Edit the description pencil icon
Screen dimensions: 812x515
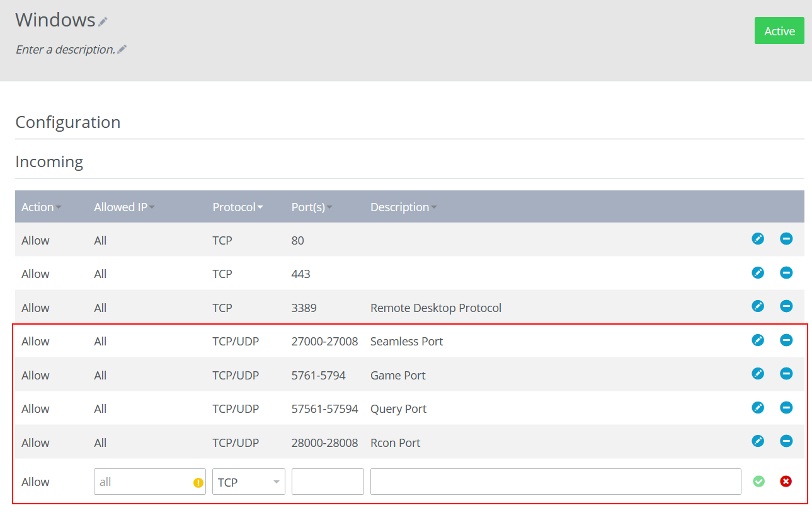122,49
